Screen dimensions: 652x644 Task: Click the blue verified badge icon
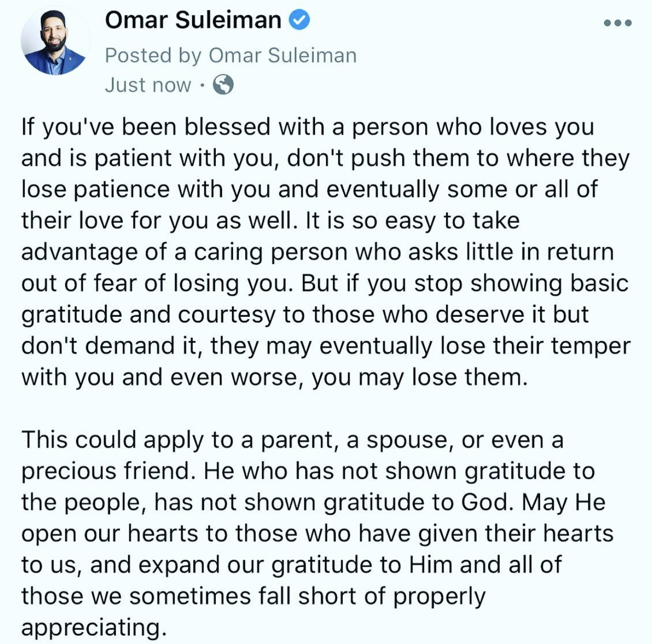point(300,20)
